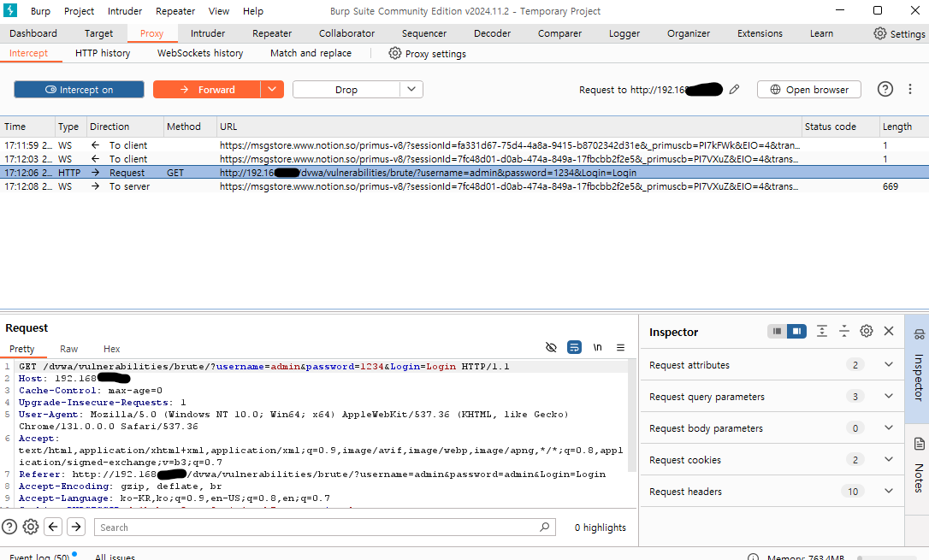Sort by Time column header
The image size is (929, 560).
pos(27,127)
